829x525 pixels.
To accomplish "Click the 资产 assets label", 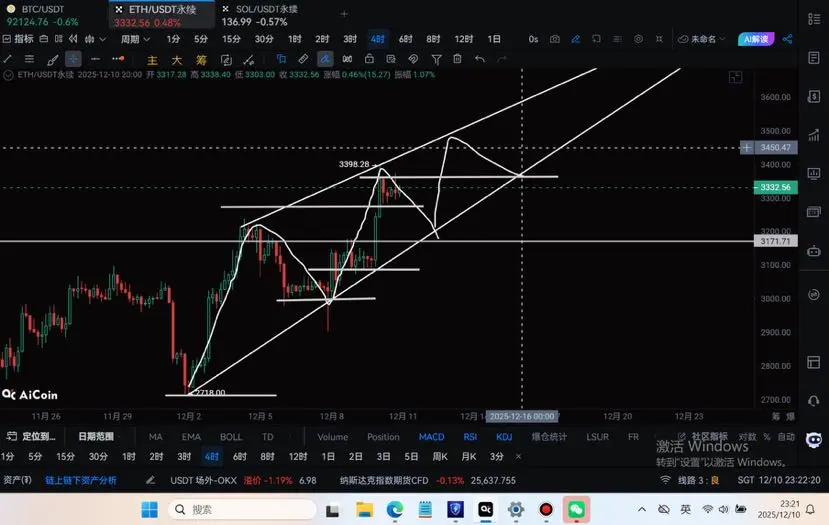I will click(17, 481).
